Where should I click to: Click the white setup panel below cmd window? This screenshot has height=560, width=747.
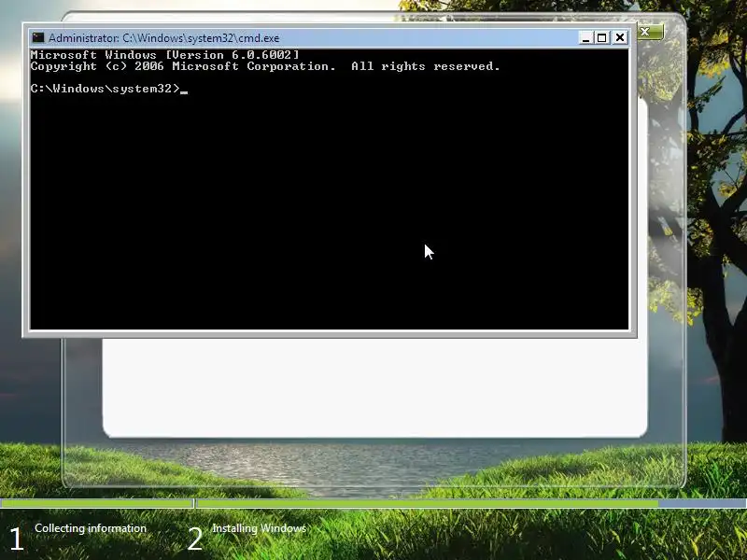374,386
